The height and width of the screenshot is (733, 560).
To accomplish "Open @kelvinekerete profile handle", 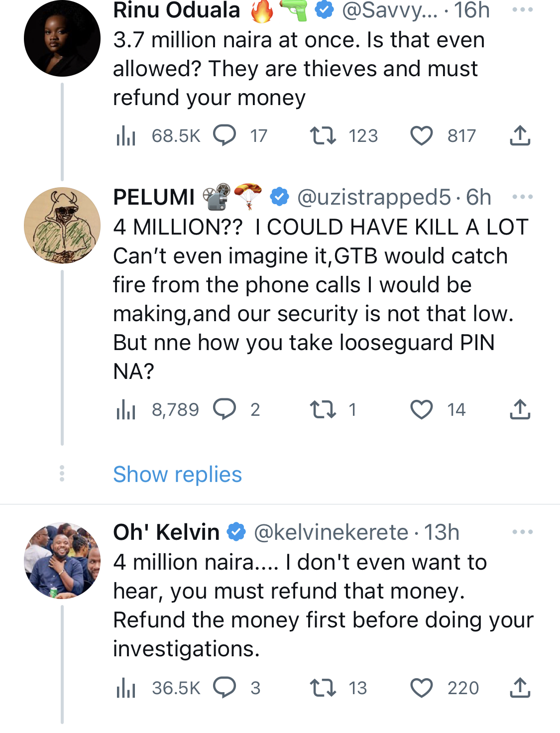I will 331,532.
